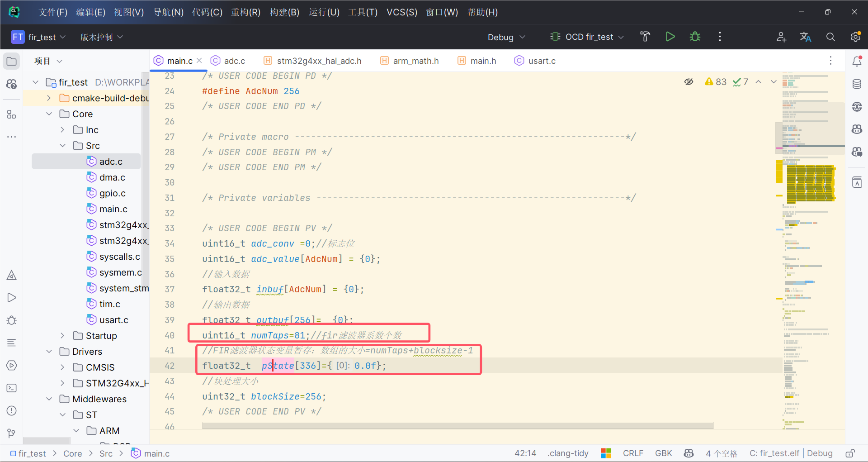The height and width of the screenshot is (462, 868).
Task: Collapse the Src folder
Action: pos(62,146)
